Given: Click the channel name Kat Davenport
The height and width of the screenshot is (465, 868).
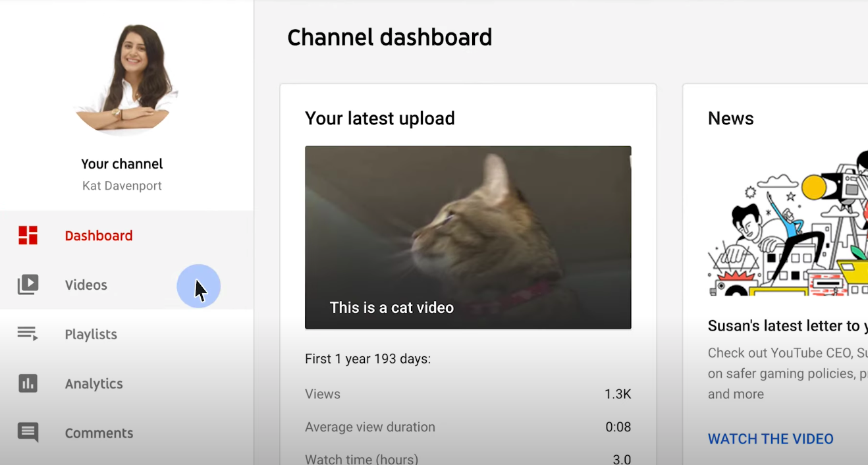Looking at the screenshot, I should pos(122,186).
